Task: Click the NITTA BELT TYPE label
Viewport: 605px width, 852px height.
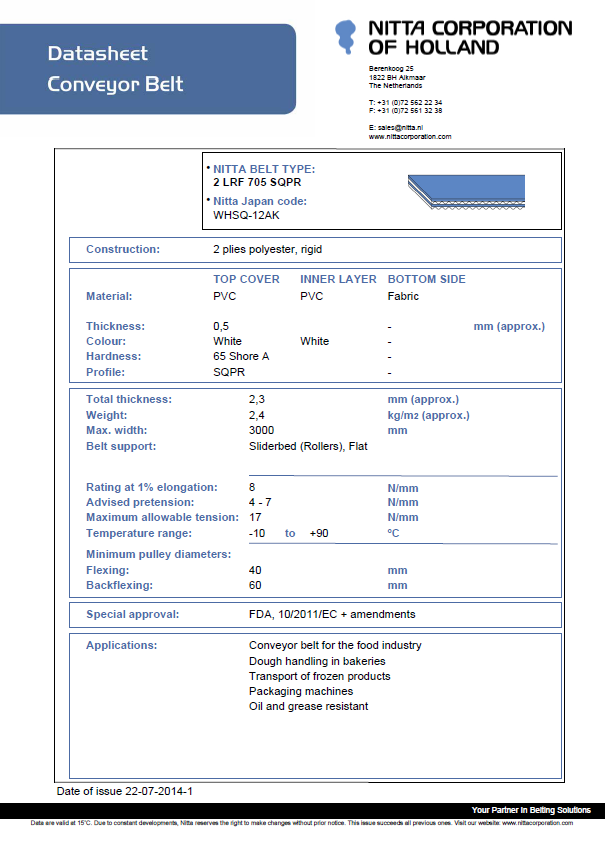Action: (264, 169)
